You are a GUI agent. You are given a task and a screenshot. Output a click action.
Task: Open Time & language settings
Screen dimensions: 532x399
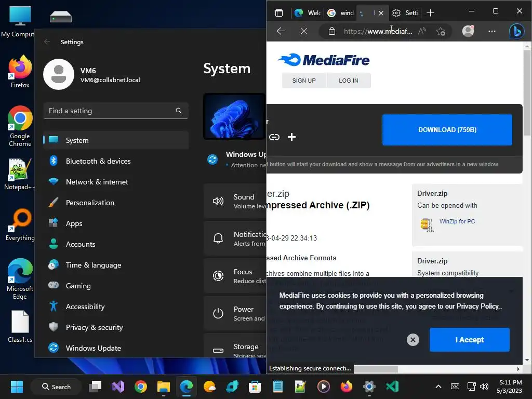tap(116, 265)
